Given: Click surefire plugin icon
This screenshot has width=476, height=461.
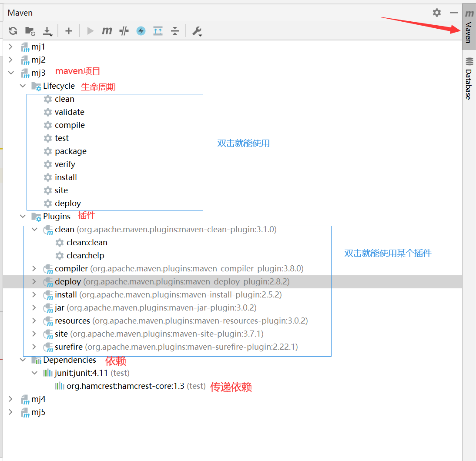Looking at the screenshot, I should click(x=48, y=347).
